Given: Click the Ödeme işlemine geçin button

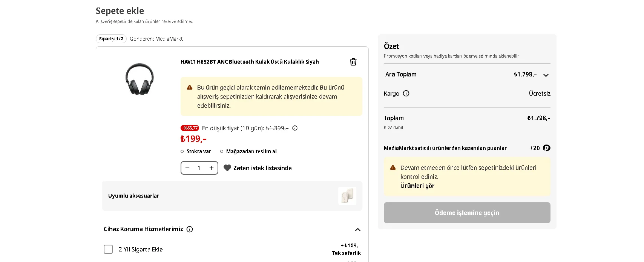Looking at the screenshot, I should (x=467, y=213).
